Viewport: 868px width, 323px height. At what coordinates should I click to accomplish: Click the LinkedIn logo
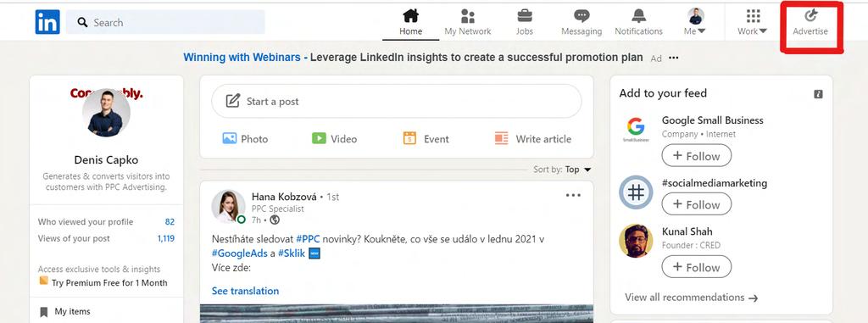47,22
